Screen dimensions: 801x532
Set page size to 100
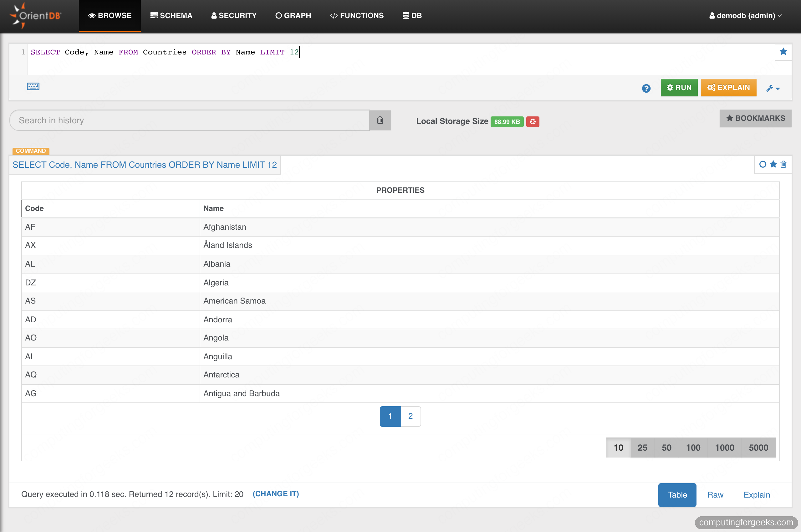coord(693,448)
